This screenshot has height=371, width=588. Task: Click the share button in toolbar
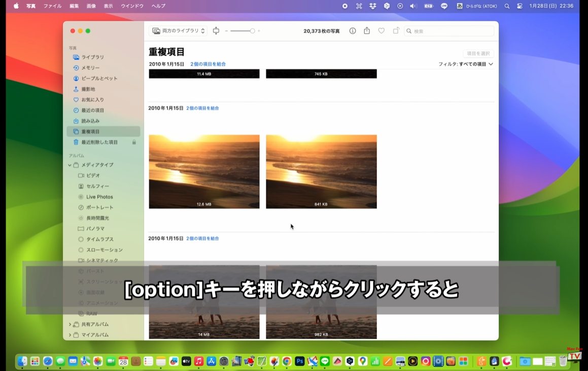(x=367, y=31)
